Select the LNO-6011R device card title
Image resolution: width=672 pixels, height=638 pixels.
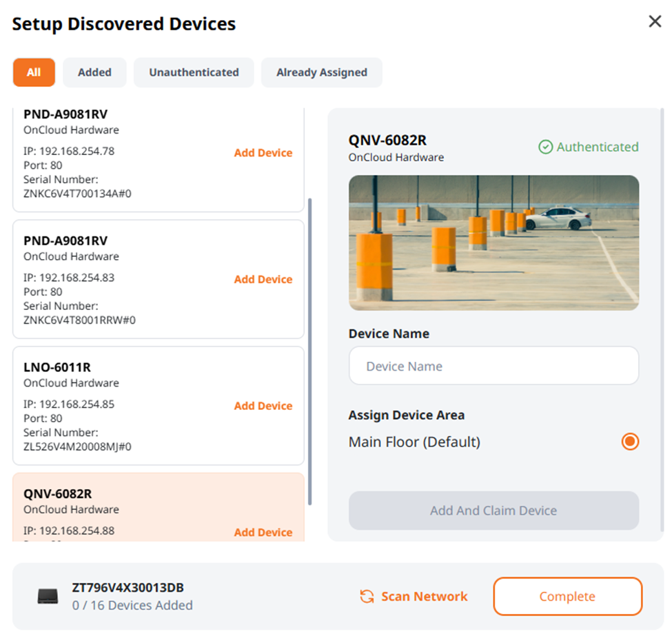point(57,367)
